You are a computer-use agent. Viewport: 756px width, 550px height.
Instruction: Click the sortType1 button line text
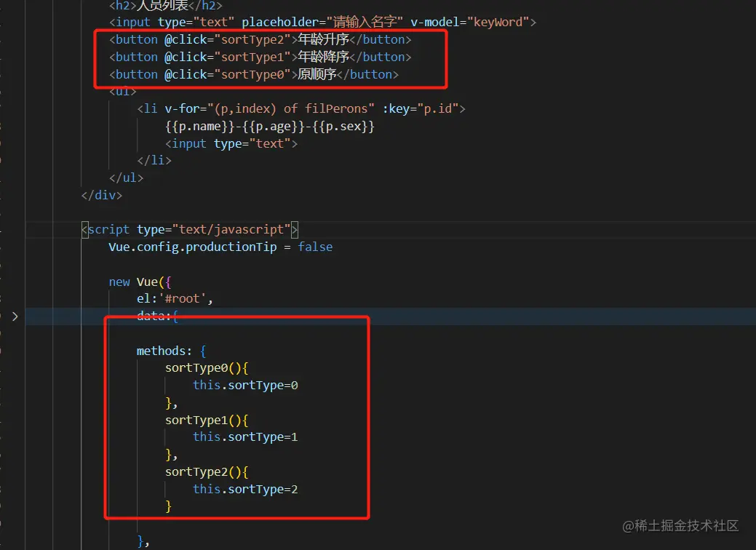[x=260, y=57]
